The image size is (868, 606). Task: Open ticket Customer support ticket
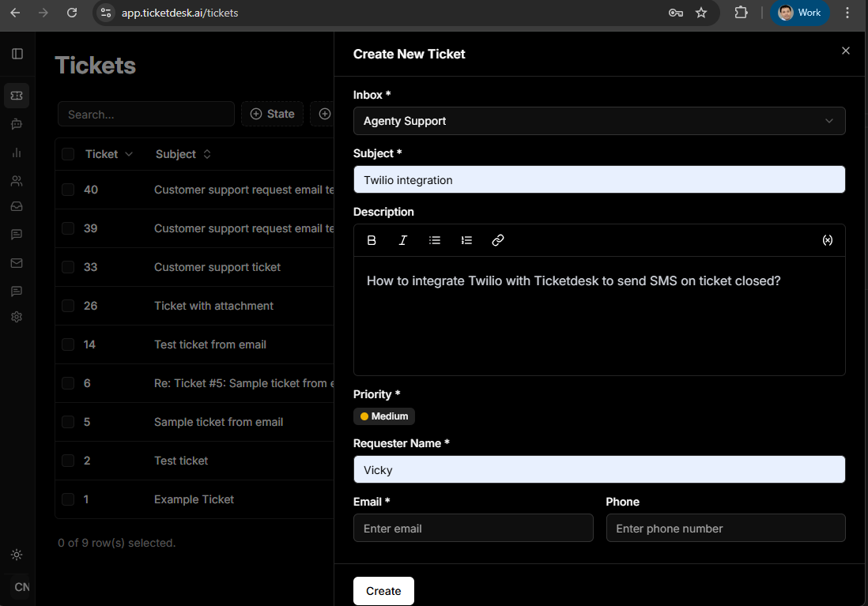click(217, 267)
